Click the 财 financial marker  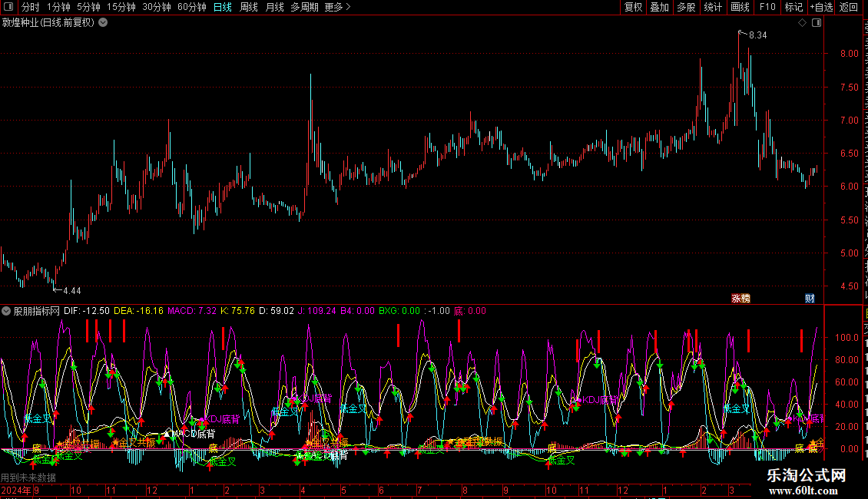(x=810, y=298)
